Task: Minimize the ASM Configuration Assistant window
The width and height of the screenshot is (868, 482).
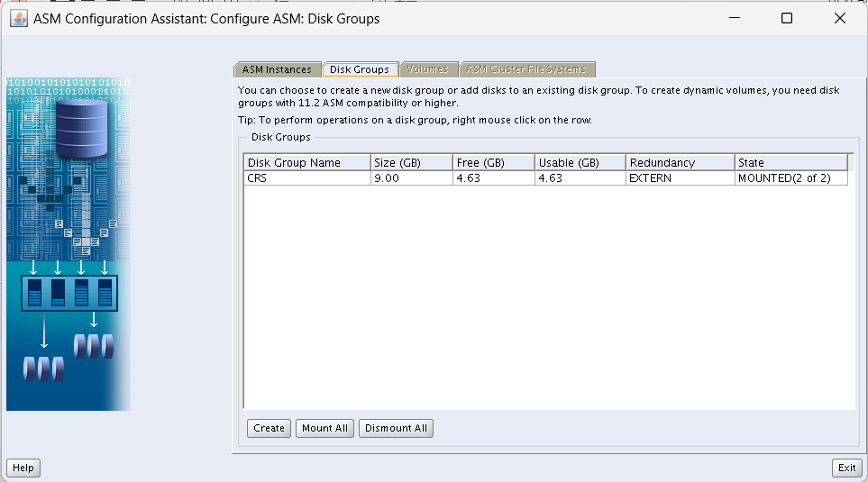Action: tap(735, 18)
